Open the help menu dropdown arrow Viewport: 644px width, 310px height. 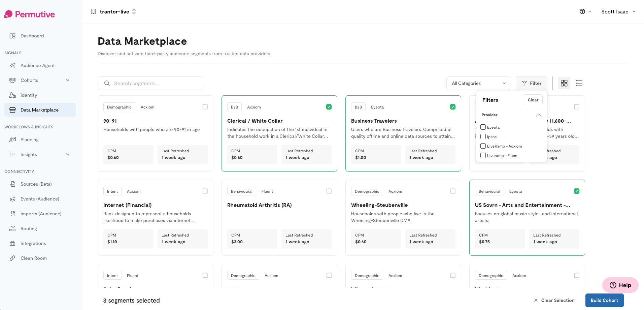590,11
